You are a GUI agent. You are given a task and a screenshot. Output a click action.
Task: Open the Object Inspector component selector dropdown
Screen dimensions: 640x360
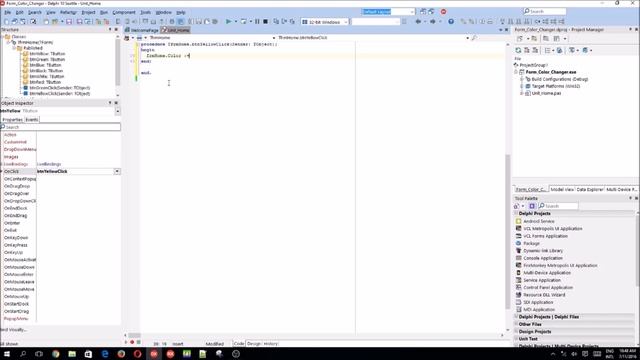pos(118,111)
